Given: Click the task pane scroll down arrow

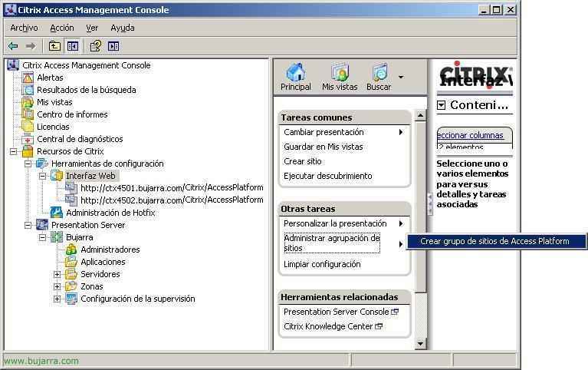Looking at the screenshot, I should point(420,343).
